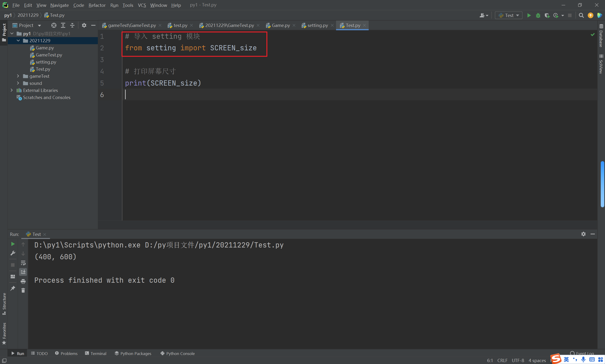Clear console output with trash icon

tap(23, 290)
